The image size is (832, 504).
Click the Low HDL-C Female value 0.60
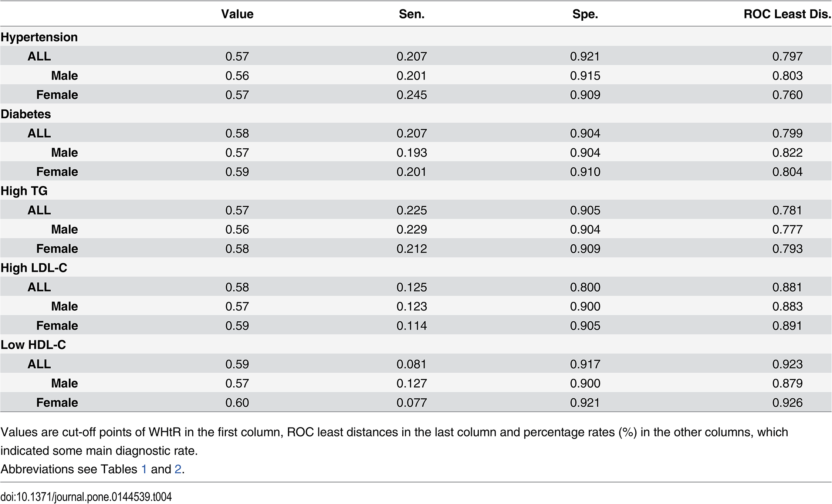click(237, 402)
